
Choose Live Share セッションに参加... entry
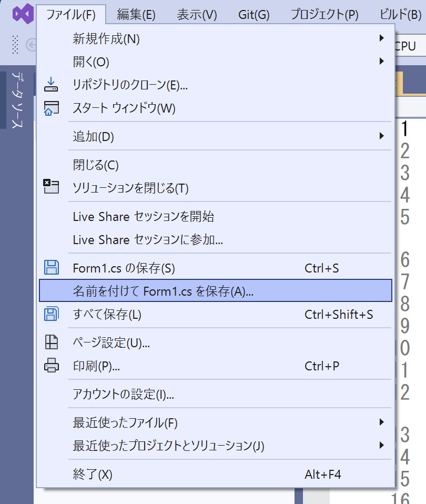(216, 239)
